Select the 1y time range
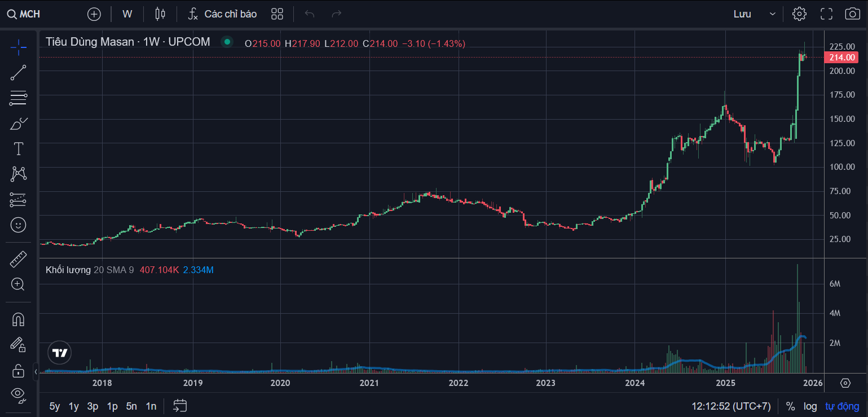This screenshot has height=417, width=868. (74, 406)
